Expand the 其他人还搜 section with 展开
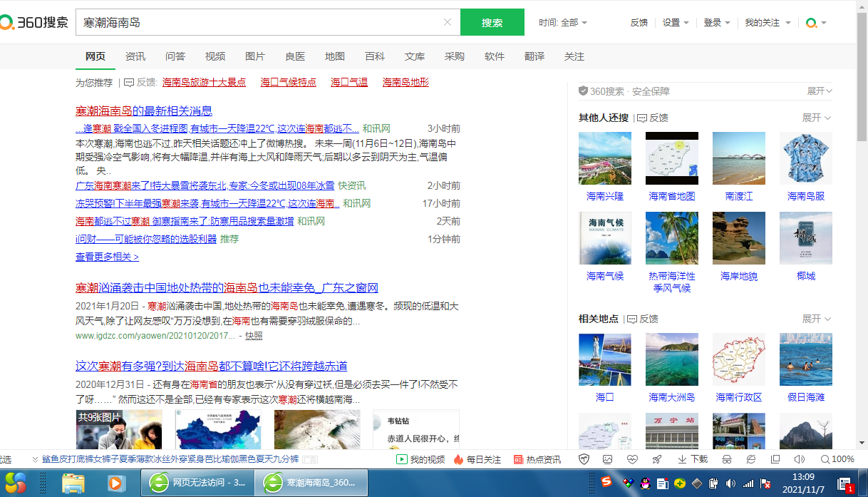Viewport: 868px width, 497px height. [x=817, y=118]
